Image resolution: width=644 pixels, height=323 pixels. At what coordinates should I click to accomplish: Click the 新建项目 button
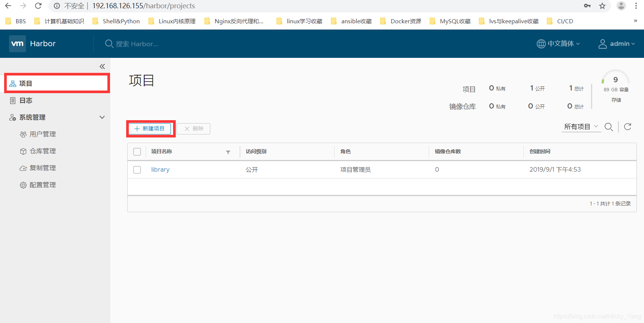point(149,128)
